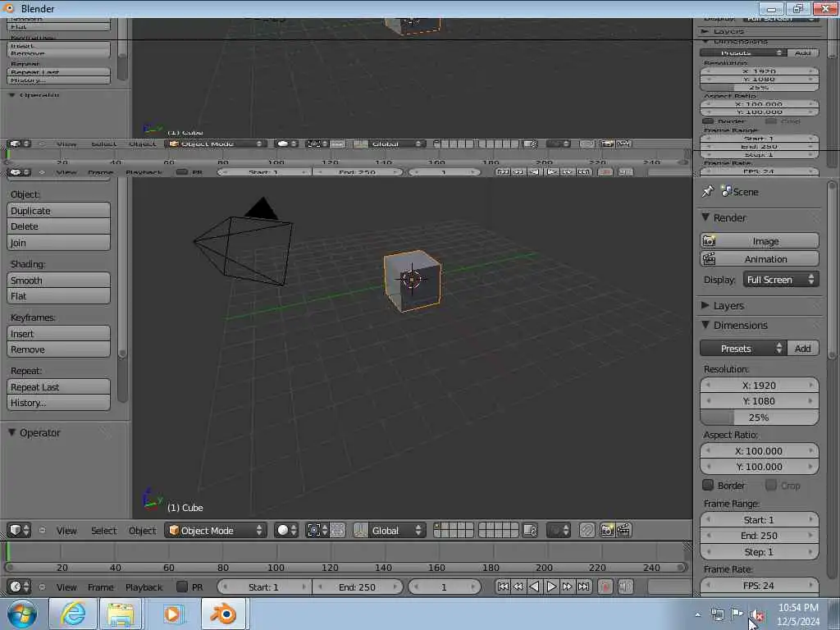Open the render Presets dropdown
This screenshot has height=630, width=840.
[743, 348]
